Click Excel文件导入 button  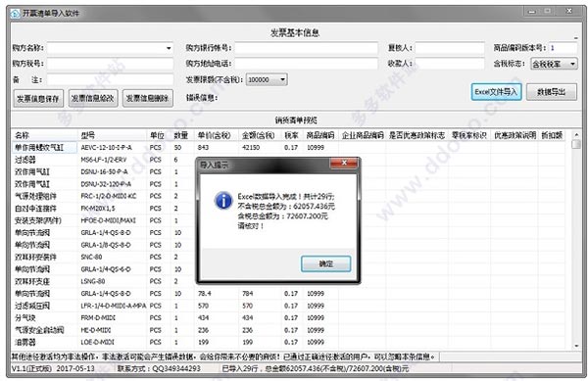(496, 92)
